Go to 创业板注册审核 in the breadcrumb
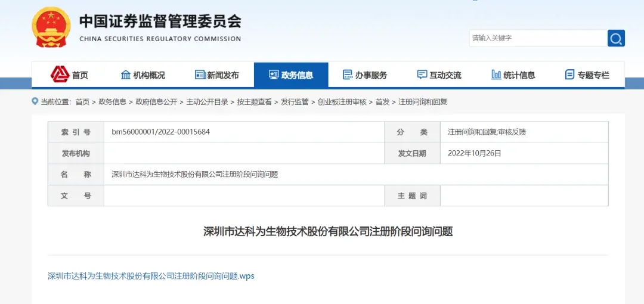 coord(342,102)
